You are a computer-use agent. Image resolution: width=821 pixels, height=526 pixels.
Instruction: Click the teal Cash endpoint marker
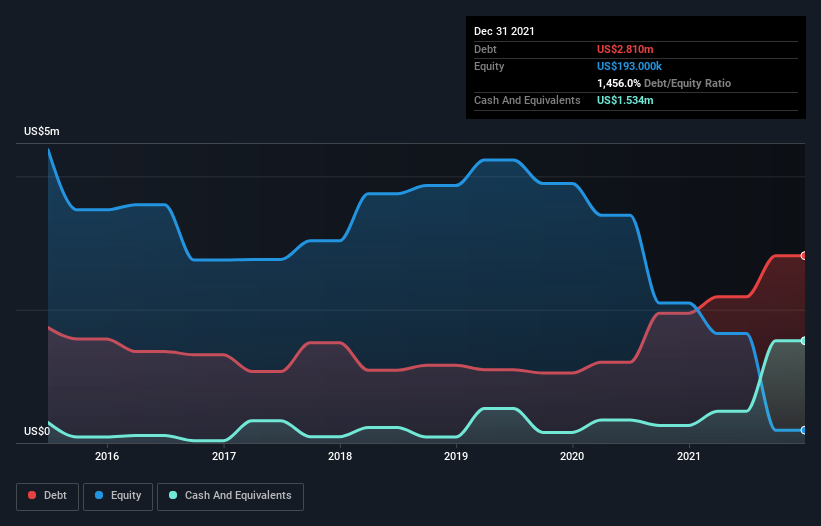[x=804, y=341]
